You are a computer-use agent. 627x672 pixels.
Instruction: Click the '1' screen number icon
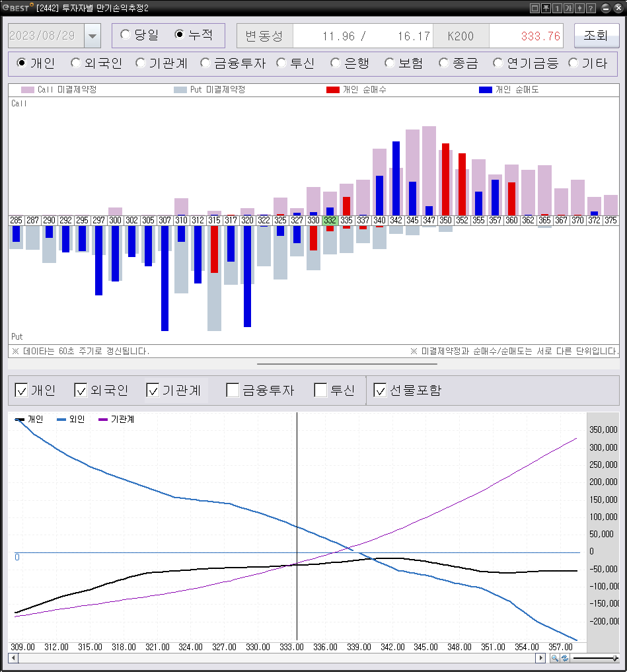557,8
